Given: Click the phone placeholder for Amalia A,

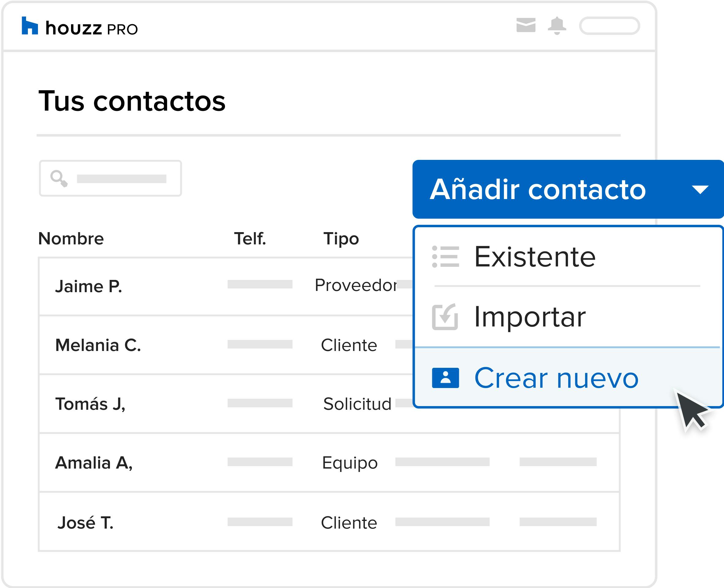Looking at the screenshot, I should point(260,462).
